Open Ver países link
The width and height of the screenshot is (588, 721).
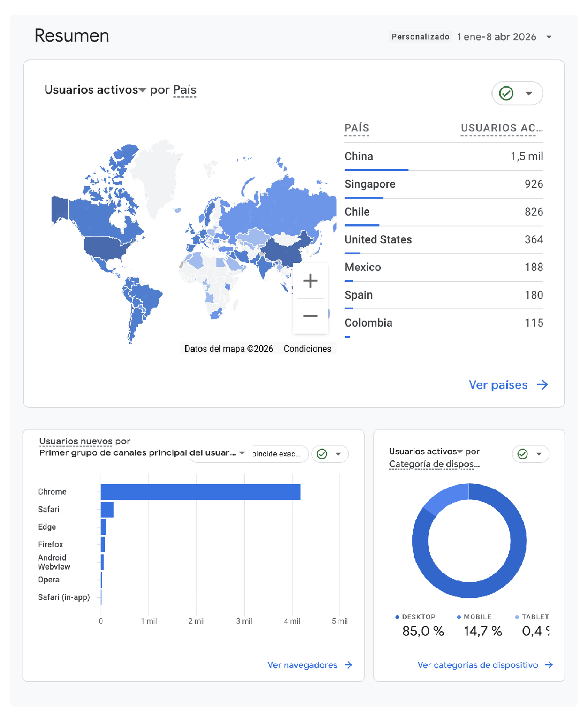point(498,385)
